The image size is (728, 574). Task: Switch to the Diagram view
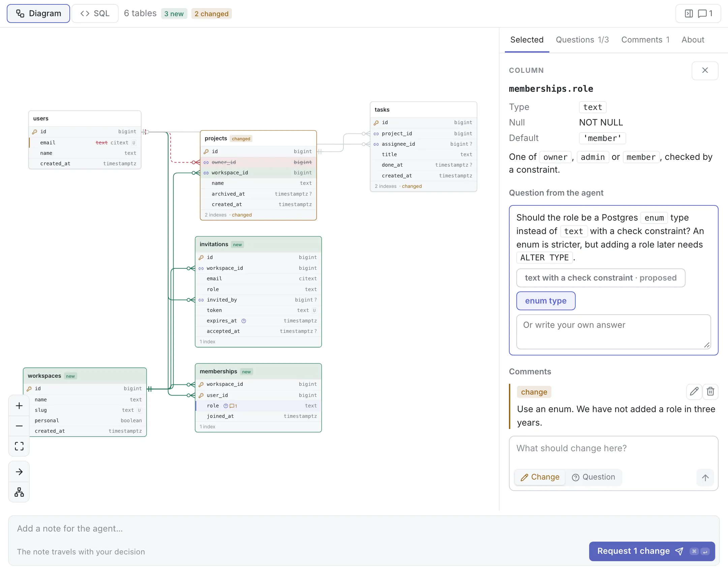click(38, 13)
